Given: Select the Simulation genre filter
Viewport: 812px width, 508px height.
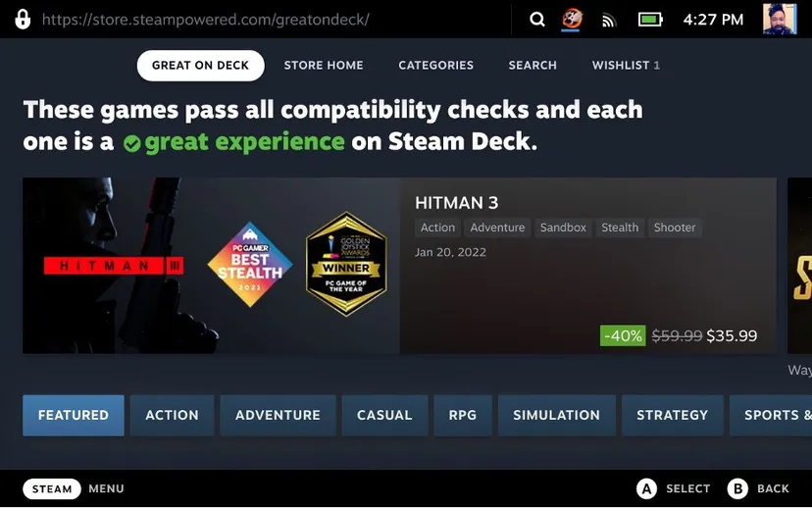Looking at the screenshot, I should [x=557, y=415].
